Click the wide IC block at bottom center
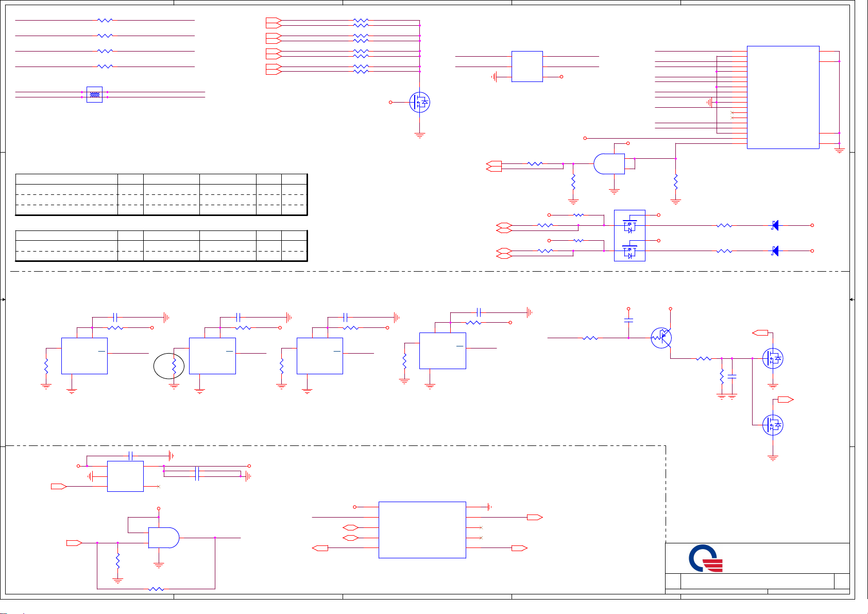This screenshot has height=614, width=868. 422,530
